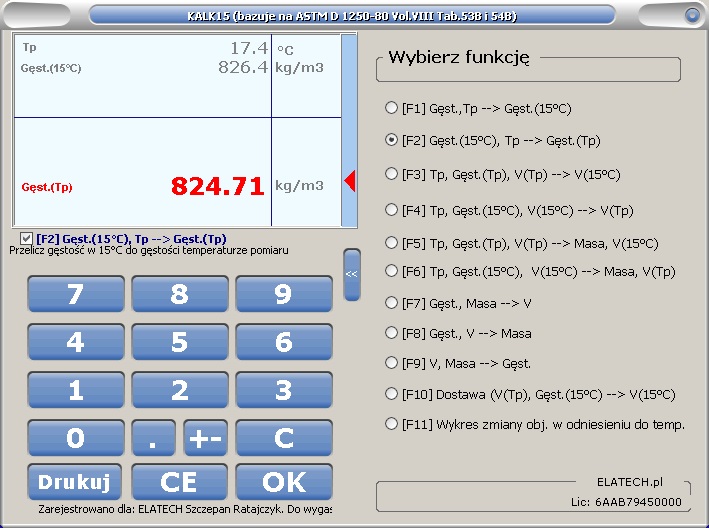709x528 pixels.
Task: Click the blue vertical bar beside display
Action: point(349,130)
